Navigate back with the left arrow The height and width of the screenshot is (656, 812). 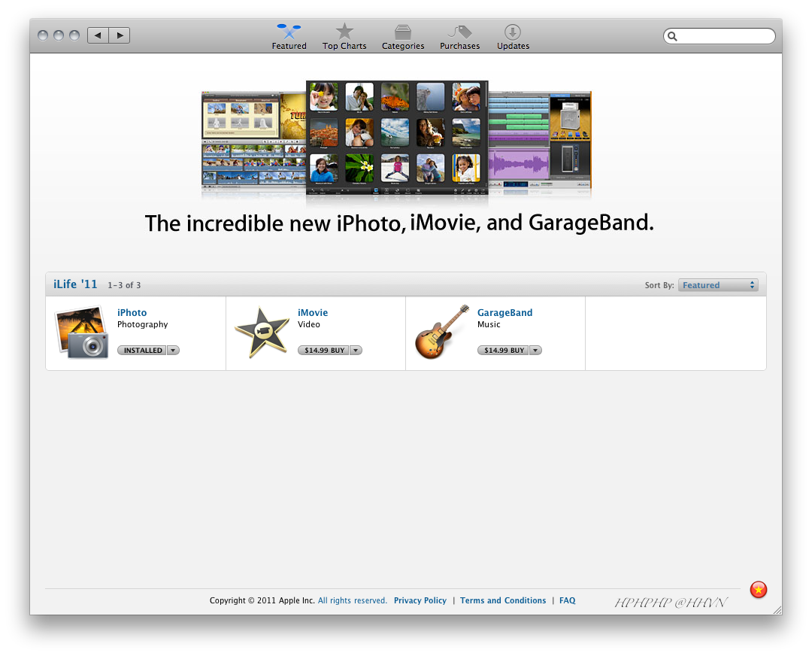97,35
